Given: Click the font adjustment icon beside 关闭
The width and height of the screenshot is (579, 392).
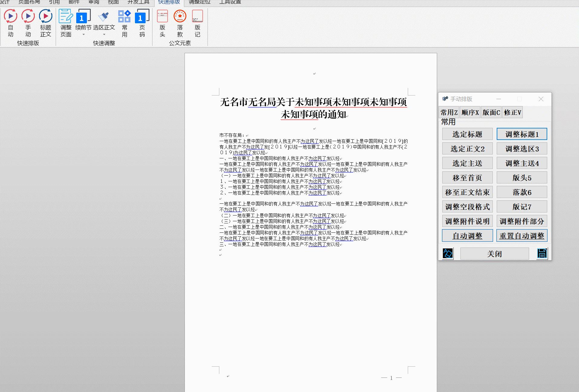Looking at the screenshot, I should [x=448, y=253].
